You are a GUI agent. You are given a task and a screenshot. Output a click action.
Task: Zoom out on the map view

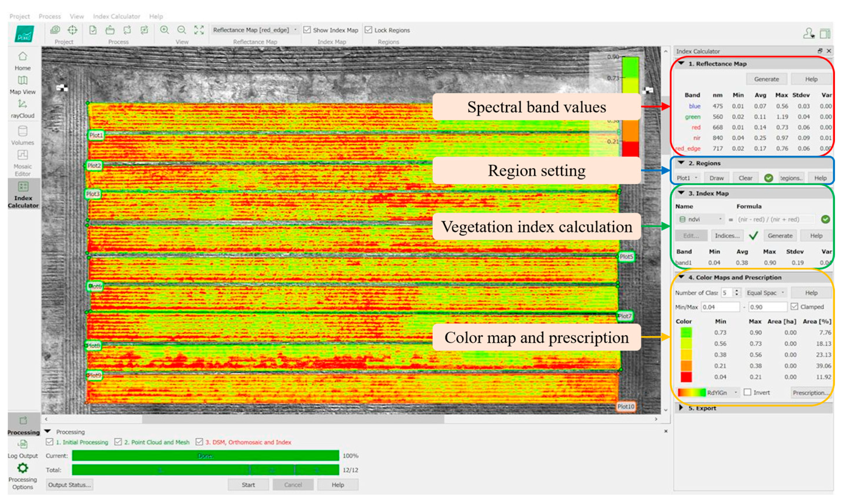tap(182, 30)
